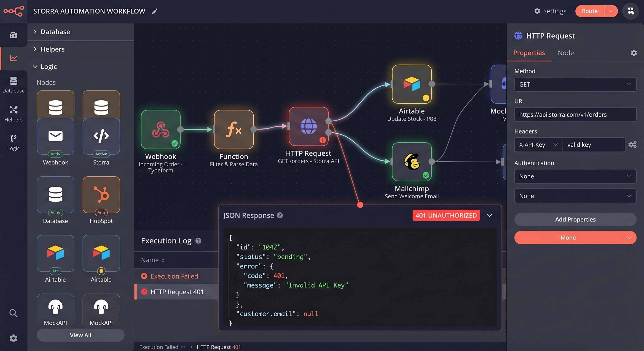Screen dimensions: 644x351
Task: Select the Mailchimp node on canvas
Action: pos(412,162)
